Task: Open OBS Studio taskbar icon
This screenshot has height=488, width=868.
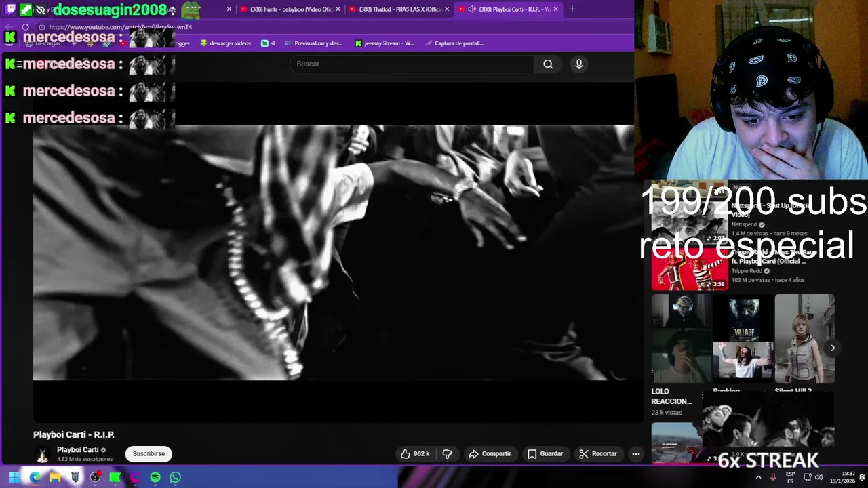Action: pyautogui.click(x=95, y=477)
